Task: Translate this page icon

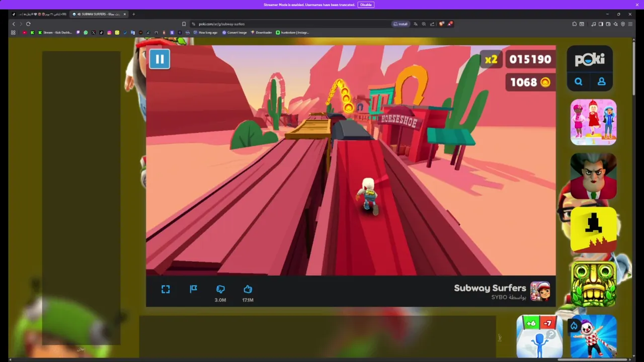Action: 416,24
